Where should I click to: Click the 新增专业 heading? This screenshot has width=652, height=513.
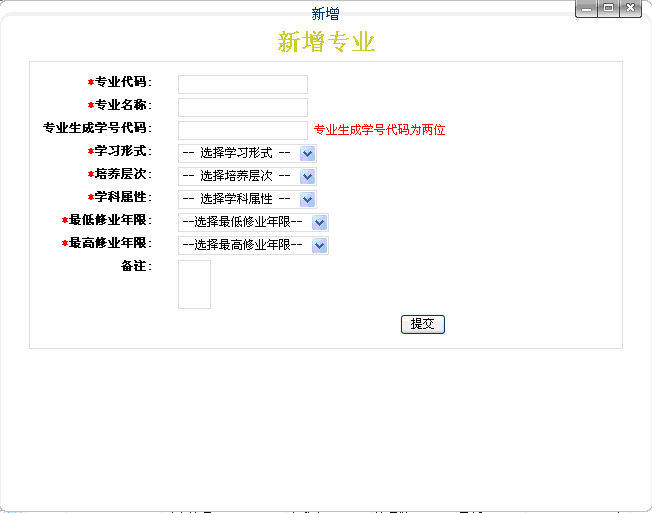click(x=326, y=42)
